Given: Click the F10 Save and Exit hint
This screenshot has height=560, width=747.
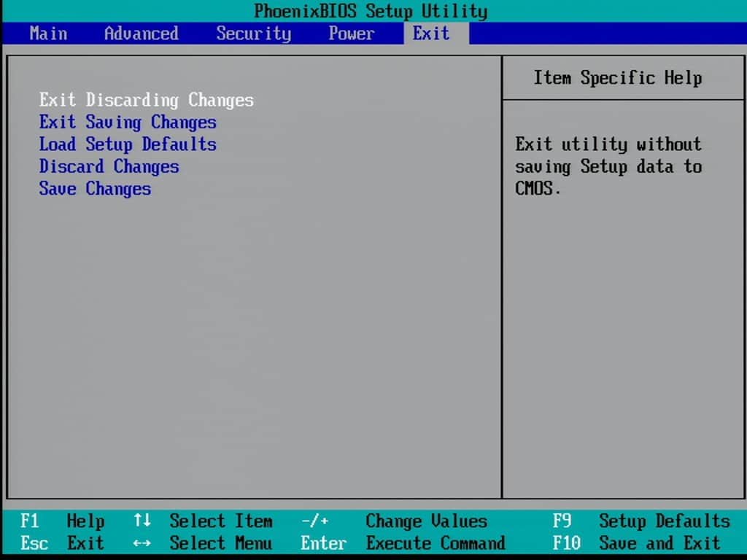Looking at the screenshot, I should click(x=636, y=542).
